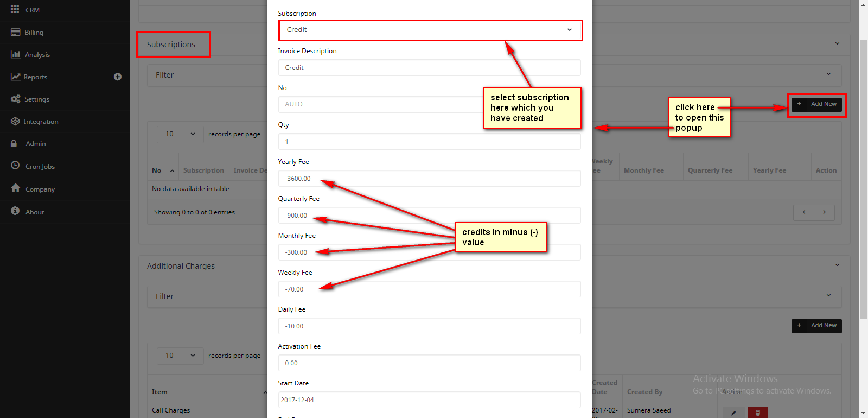Click the Yearly Fee input field
Screen dimensions: 868x418
click(x=429, y=179)
